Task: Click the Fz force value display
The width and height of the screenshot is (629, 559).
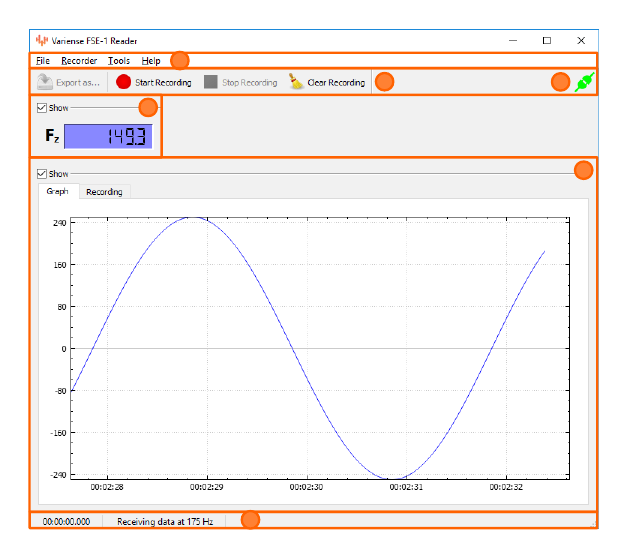Action: (x=107, y=136)
